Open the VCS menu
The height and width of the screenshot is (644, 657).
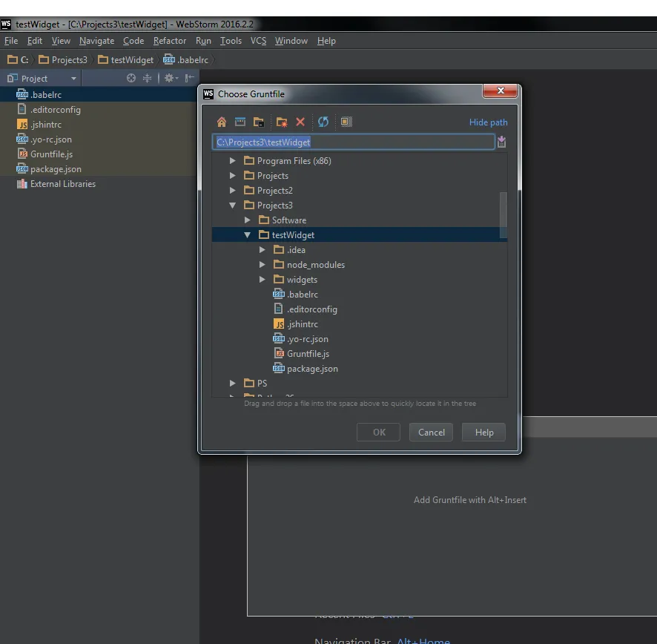[x=258, y=41]
